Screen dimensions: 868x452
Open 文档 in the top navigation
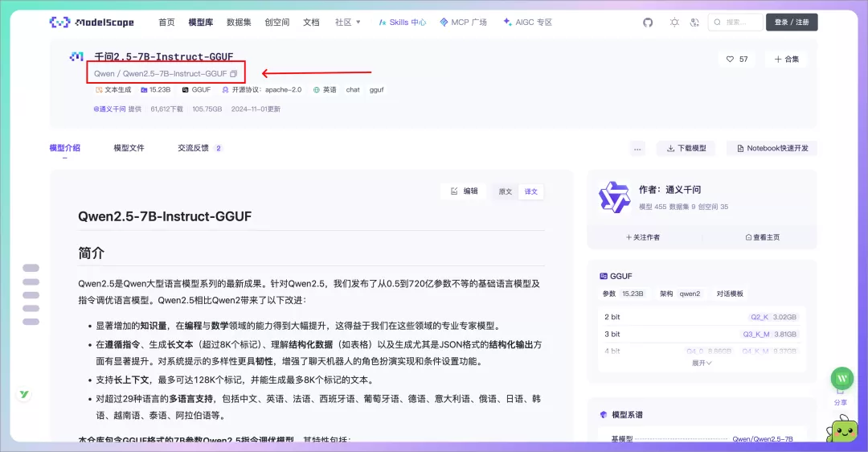(x=311, y=23)
